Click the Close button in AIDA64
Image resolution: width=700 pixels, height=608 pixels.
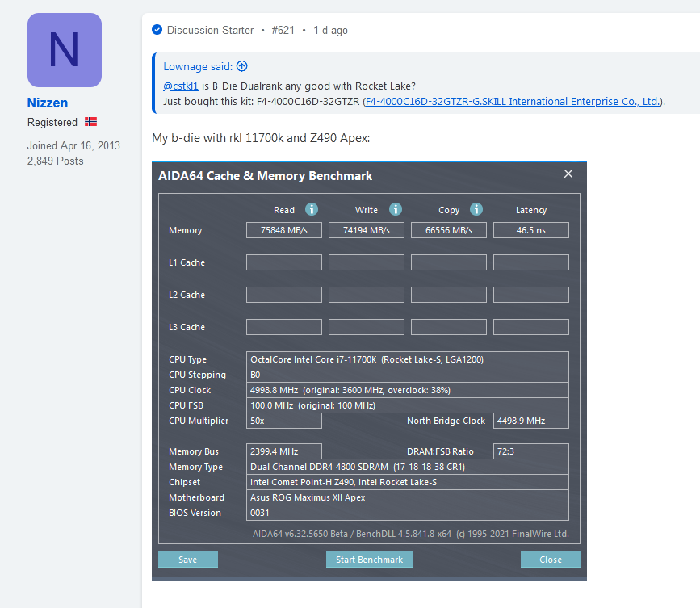pos(551,560)
